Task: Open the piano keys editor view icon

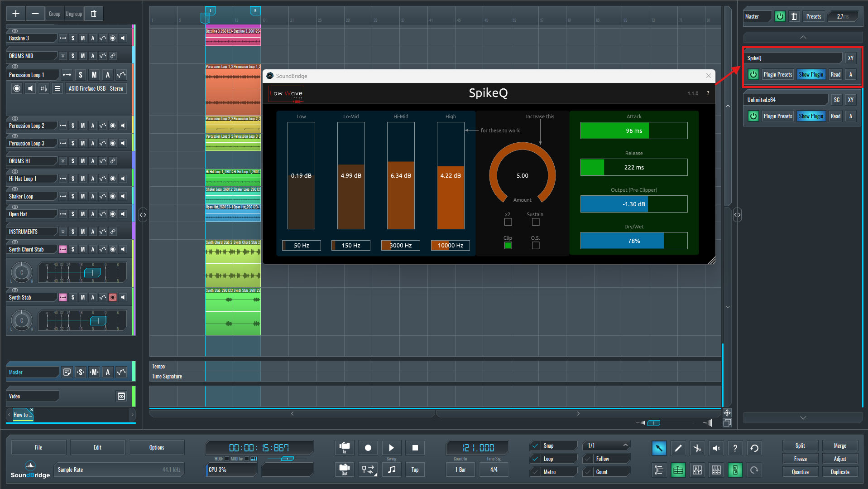Action: [x=716, y=470]
